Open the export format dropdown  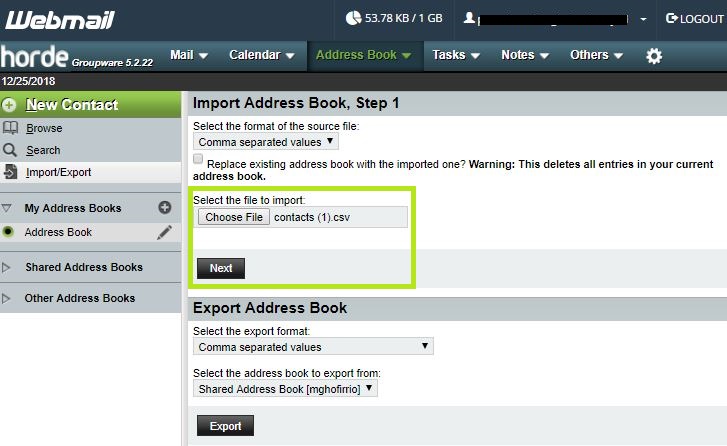tap(313, 347)
